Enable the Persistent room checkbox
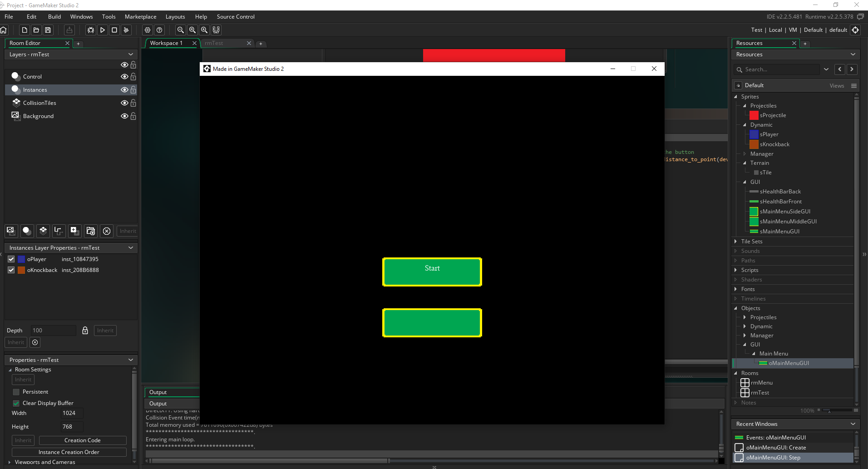 tap(16, 392)
